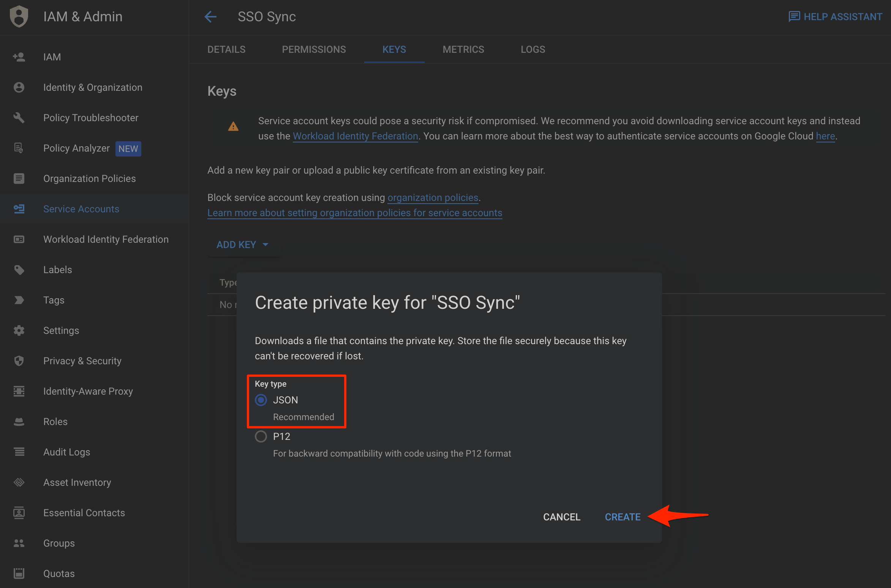Screen dimensions: 891x588
Task: Click the Service Accounts key icon
Action: pos(19,209)
